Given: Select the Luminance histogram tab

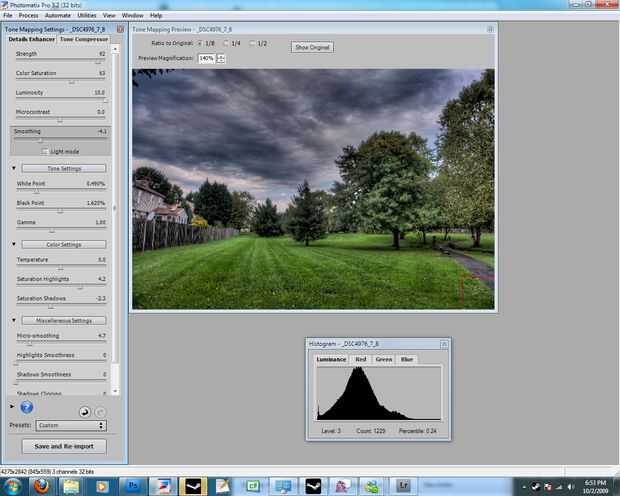Looking at the screenshot, I should pyautogui.click(x=331, y=359).
